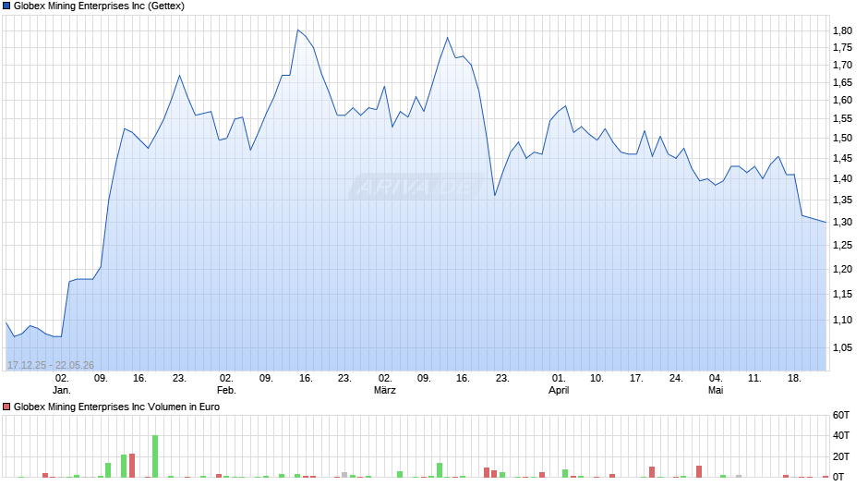Click the '10.' date tick in April
The width and height of the screenshot is (868, 486).
[x=597, y=378]
